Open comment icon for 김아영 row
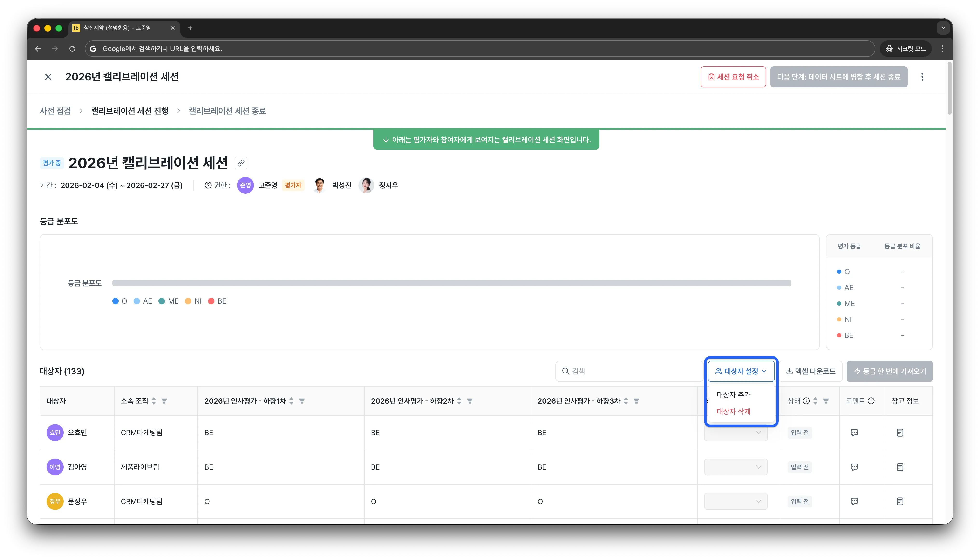The height and width of the screenshot is (560, 980). tap(854, 467)
